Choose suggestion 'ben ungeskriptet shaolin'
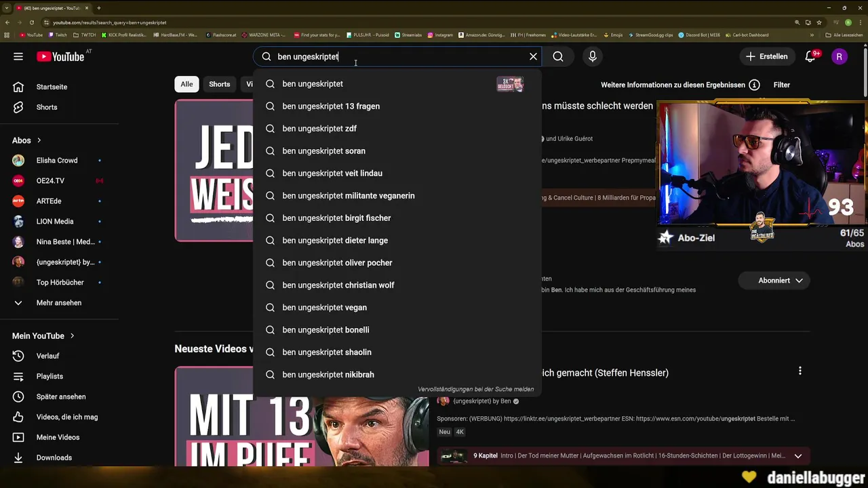868x488 pixels. (x=397, y=352)
